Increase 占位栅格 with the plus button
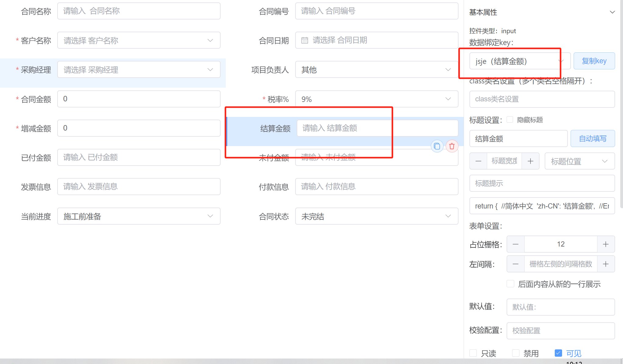 [606, 244]
